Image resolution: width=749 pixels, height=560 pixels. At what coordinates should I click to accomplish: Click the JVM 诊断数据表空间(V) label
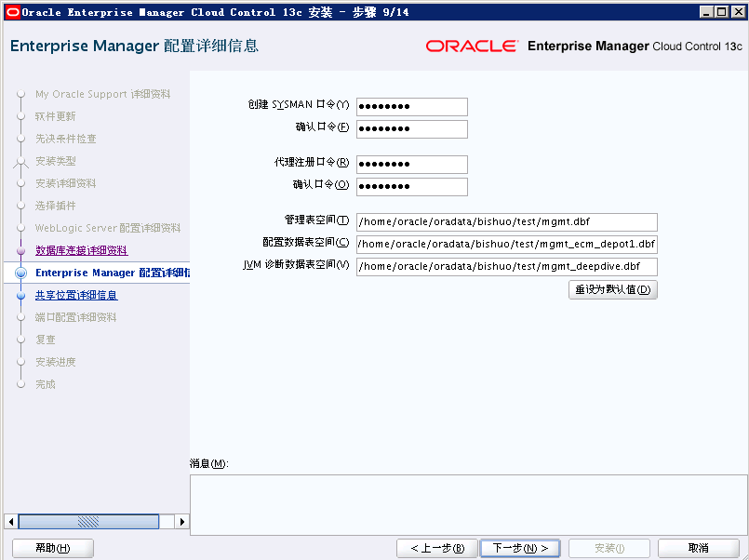point(296,264)
